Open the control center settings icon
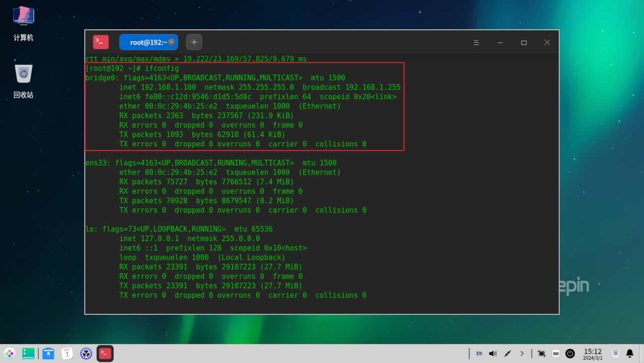The height and width of the screenshot is (363, 644). point(86,353)
